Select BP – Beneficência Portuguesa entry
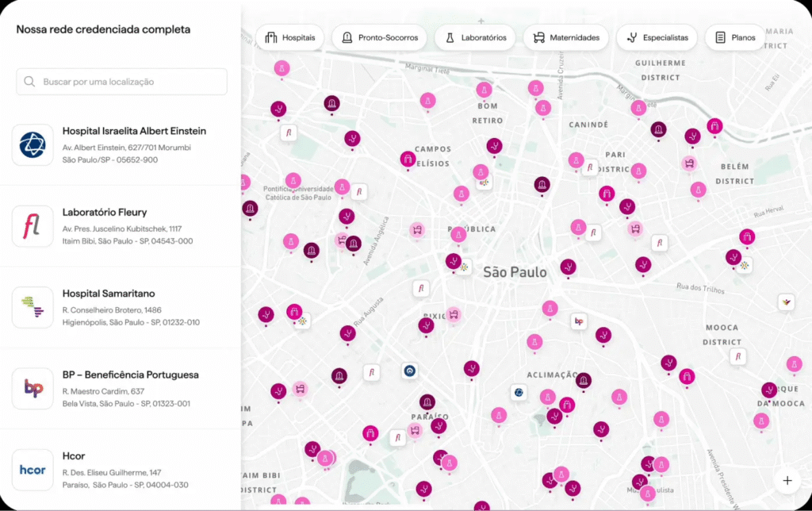 coord(121,389)
